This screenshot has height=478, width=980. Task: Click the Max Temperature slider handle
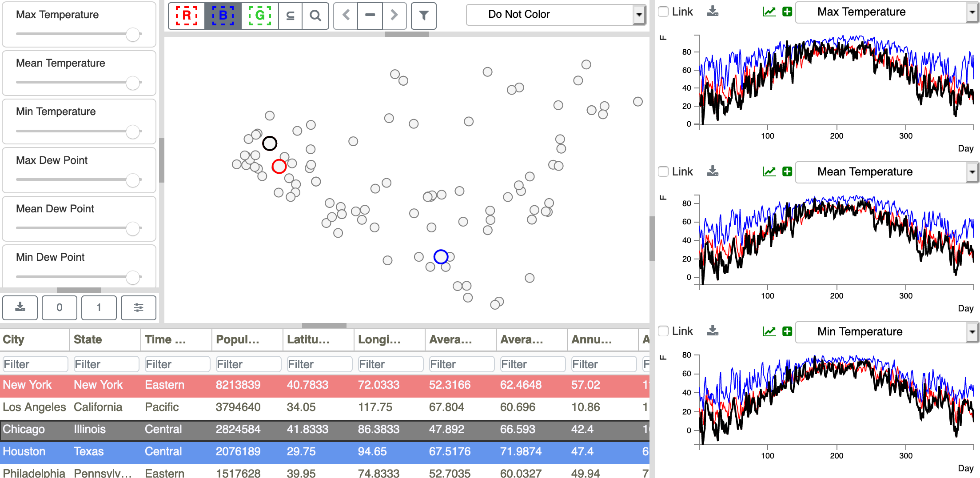point(133,34)
